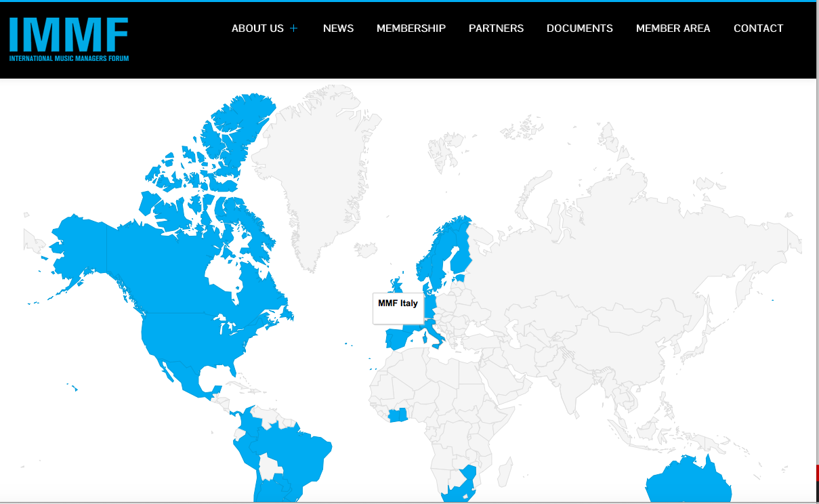This screenshot has width=819, height=504.
Task: Visit the Member Area link
Action: click(673, 28)
